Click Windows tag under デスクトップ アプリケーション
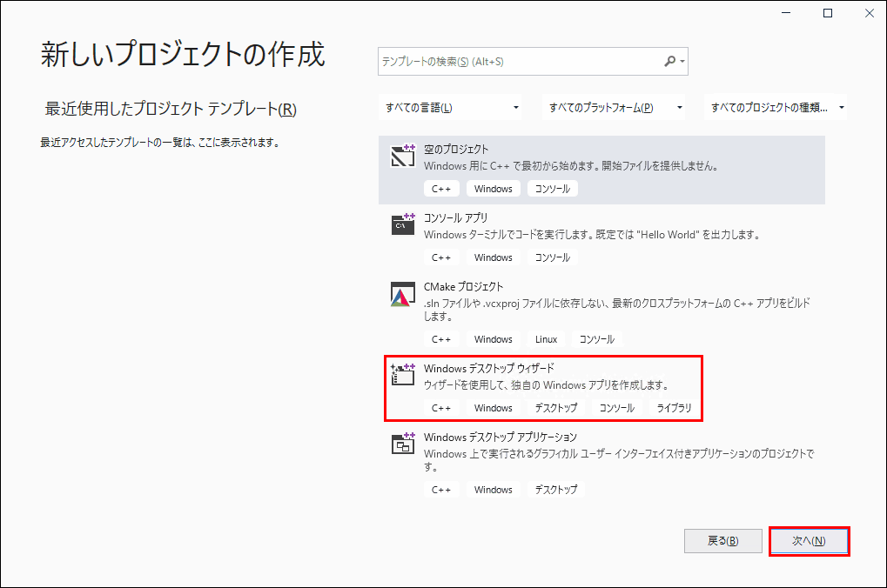Viewport: 887px width, 588px height. 494,490
